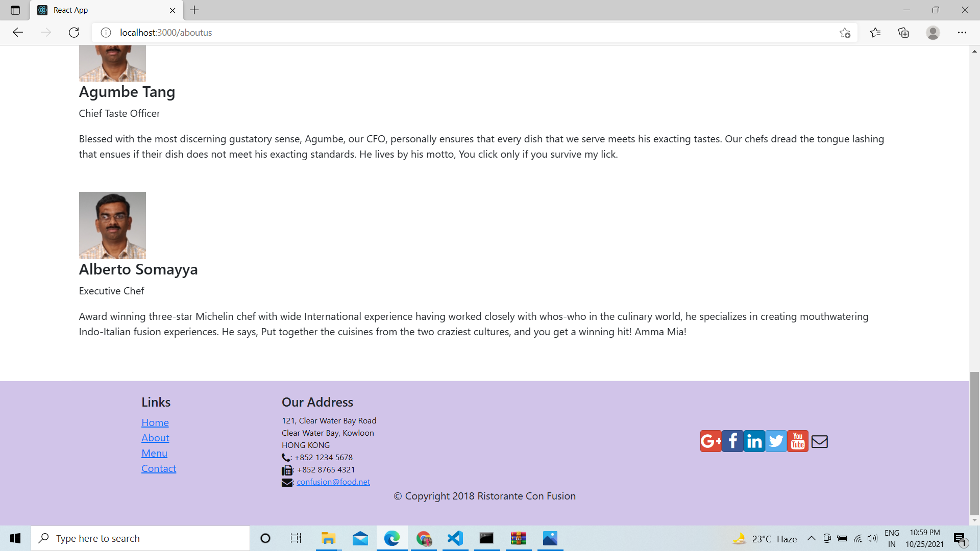Open the weather 23°C Haze widget
The image size is (980, 551).
[x=764, y=539]
